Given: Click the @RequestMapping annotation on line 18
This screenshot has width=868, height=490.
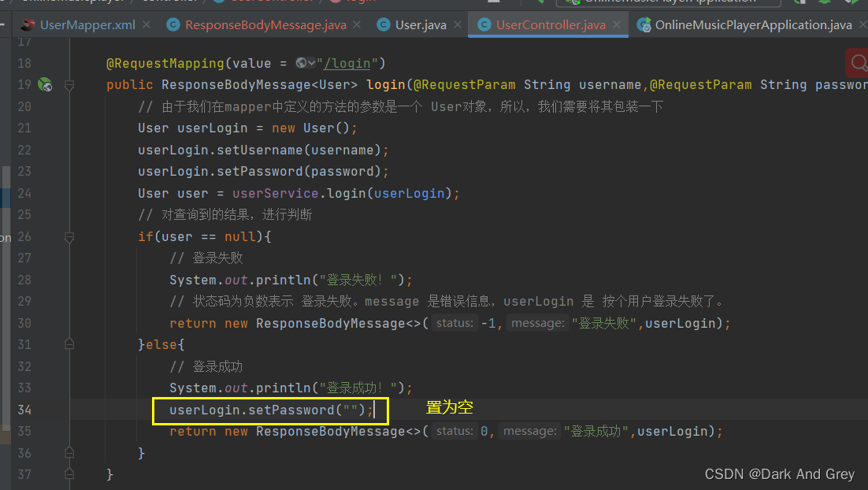Looking at the screenshot, I should (x=165, y=63).
